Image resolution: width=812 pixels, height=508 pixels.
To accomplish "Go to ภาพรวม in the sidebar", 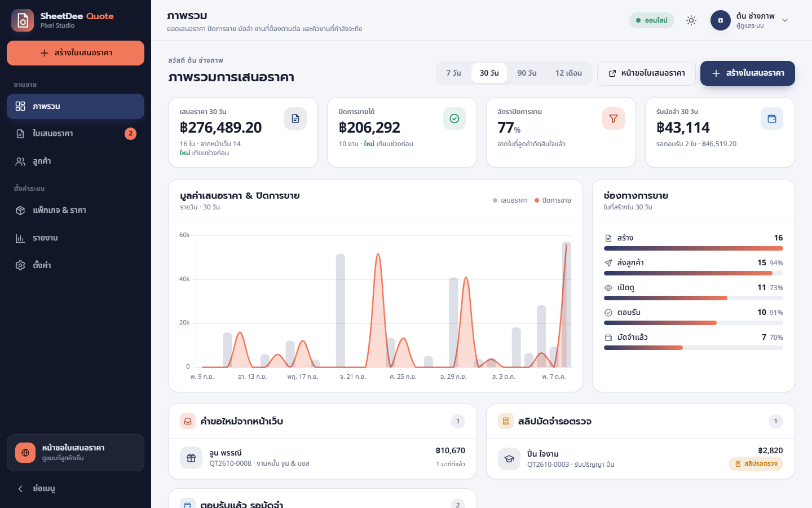I will 76,107.
